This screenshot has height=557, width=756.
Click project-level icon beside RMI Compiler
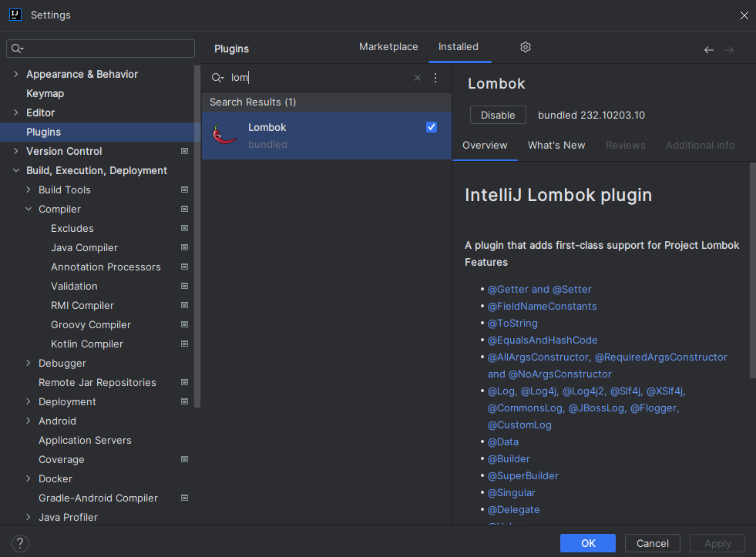pyautogui.click(x=184, y=306)
